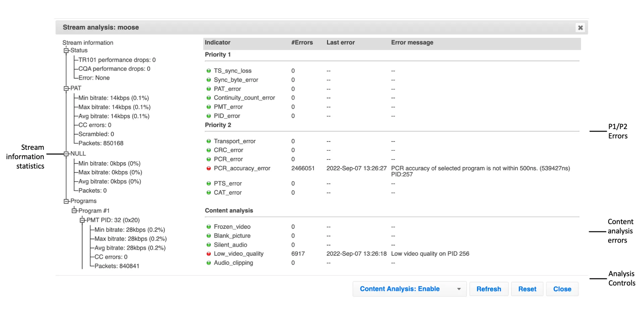Click the green PCR_error status dot
Image resolution: width=644 pixels, height=323 pixels.
(x=209, y=159)
